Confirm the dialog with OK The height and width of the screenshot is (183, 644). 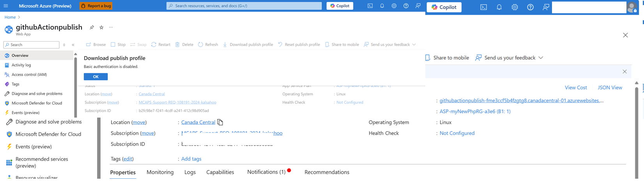pyautogui.click(x=96, y=77)
